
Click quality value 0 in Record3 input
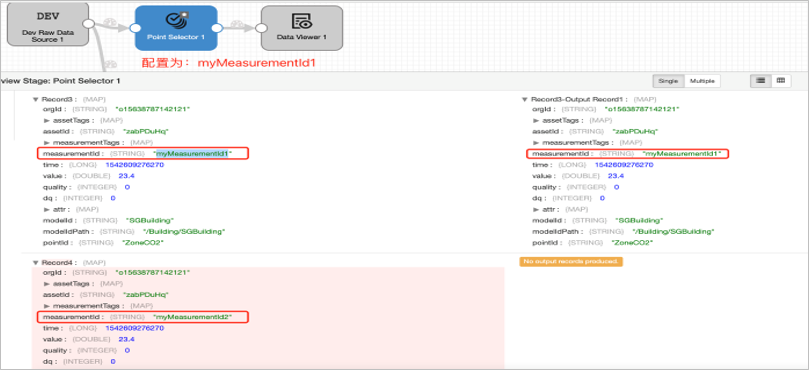[127, 187]
